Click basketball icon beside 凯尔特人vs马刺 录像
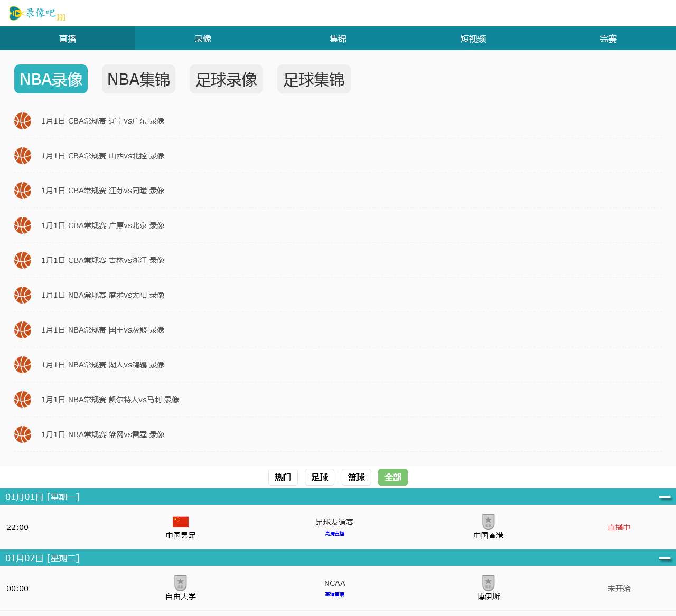The width and height of the screenshot is (676, 616). tap(23, 400)
